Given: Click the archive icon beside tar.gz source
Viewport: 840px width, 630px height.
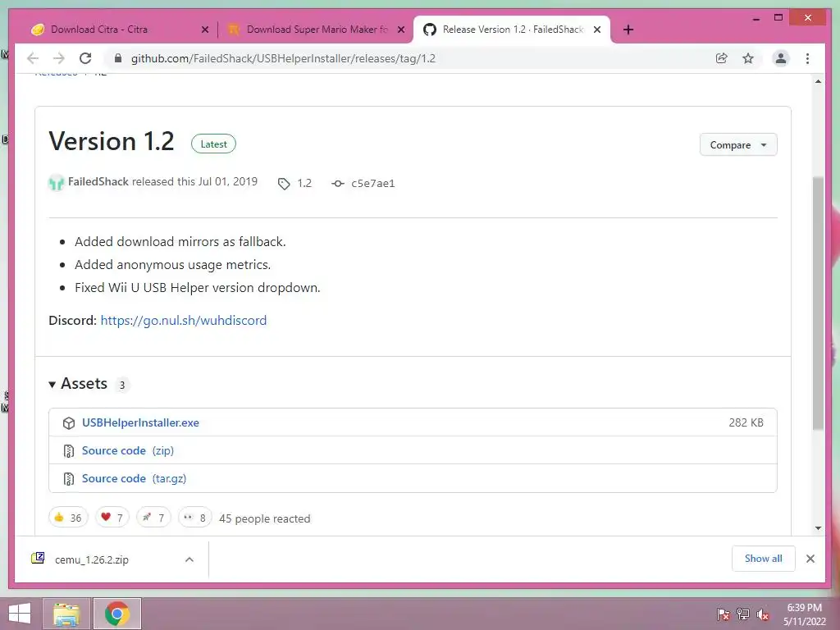Looking at the screenshot, I should click(69, 479).
